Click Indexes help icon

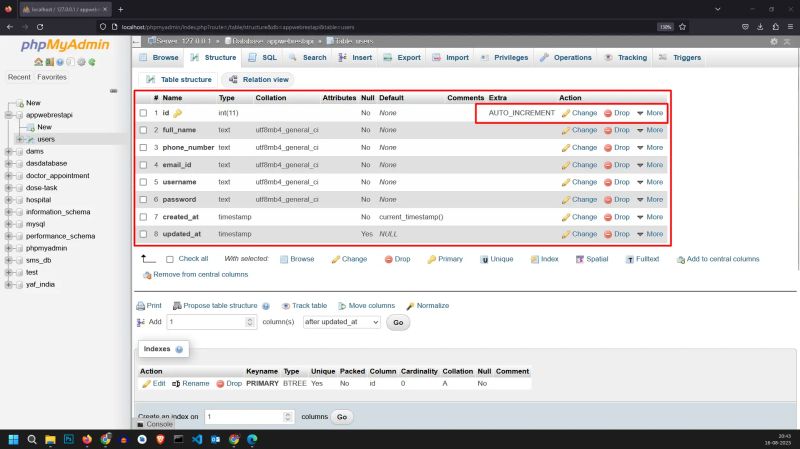point(179,350)
